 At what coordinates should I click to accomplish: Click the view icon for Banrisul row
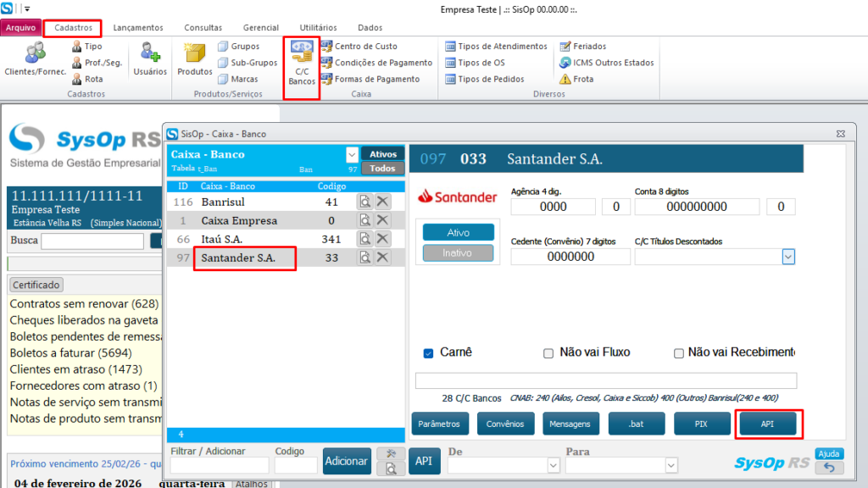[x=364, y=202]
